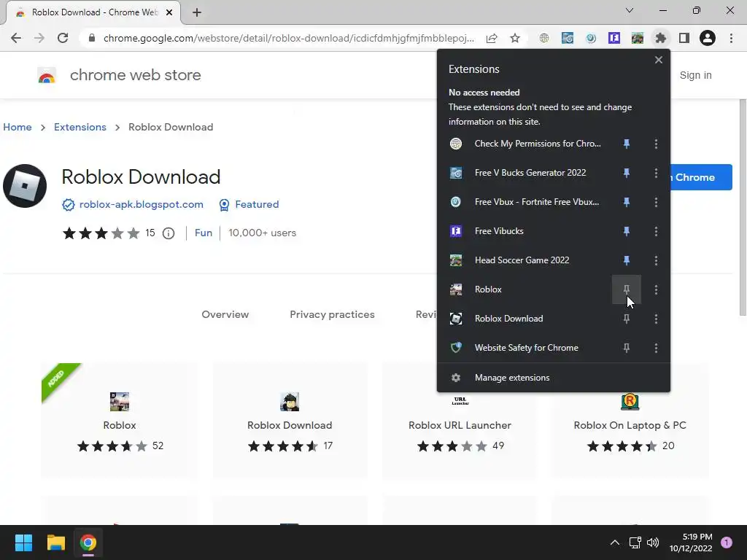
Task: Unpin Free V Bucks Generator 2022 extension
Action: coord(627,173)
